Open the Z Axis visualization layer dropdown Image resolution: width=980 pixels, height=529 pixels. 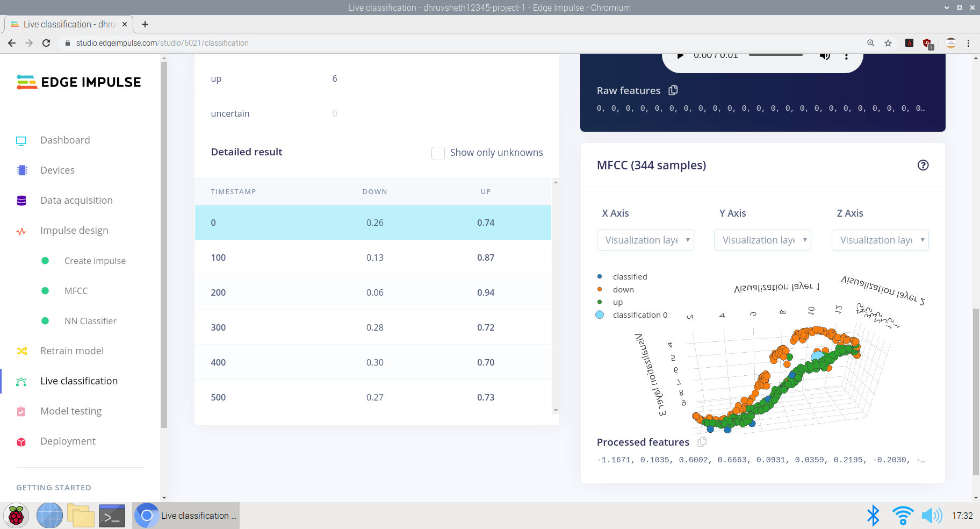tap(880, 240)
